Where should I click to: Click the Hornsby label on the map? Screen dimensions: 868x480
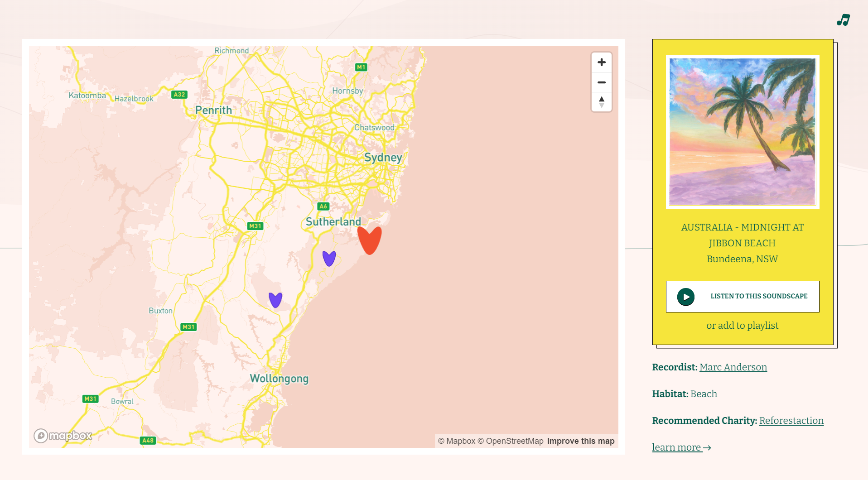347,91
